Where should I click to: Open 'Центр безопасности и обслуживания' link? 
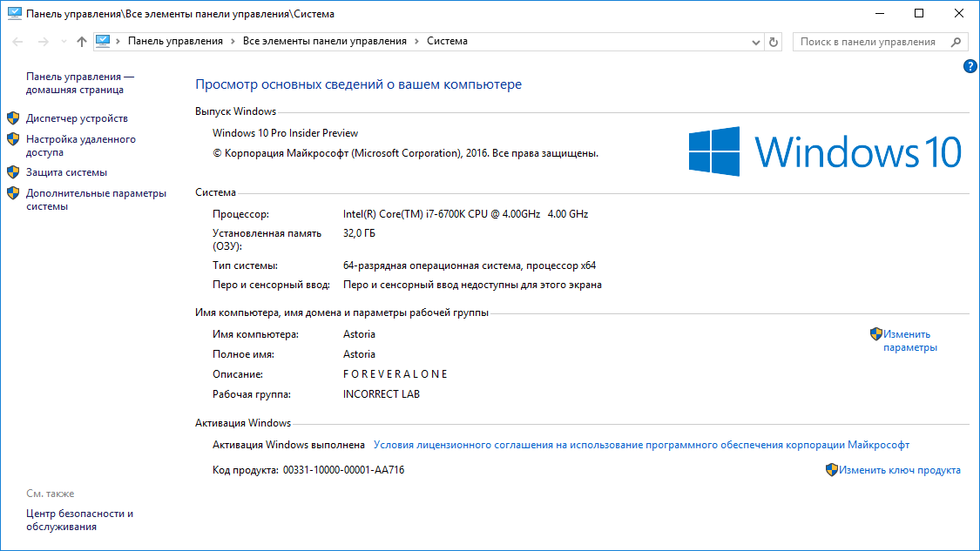tap(79, 520)
